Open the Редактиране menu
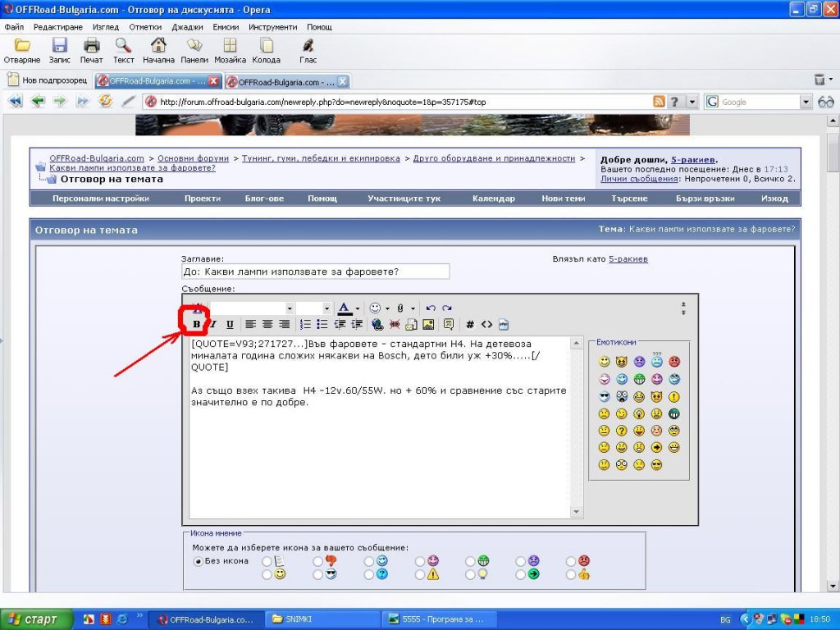The width and height of the screenshot is (840, 630). click(58, 27)
